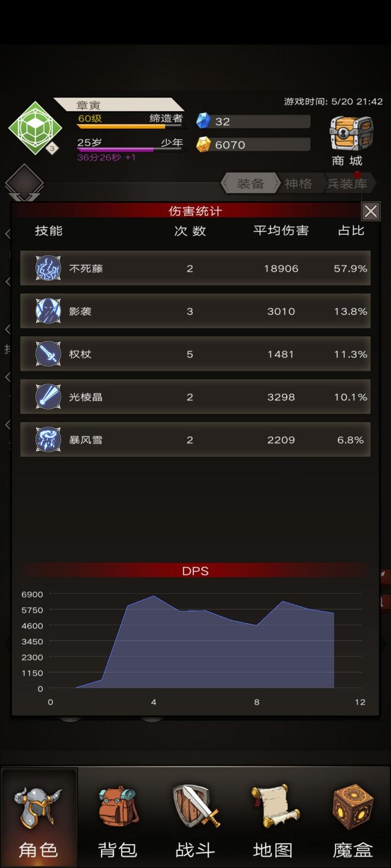Tap the blue gem currency icon

(x=203, y=121)
